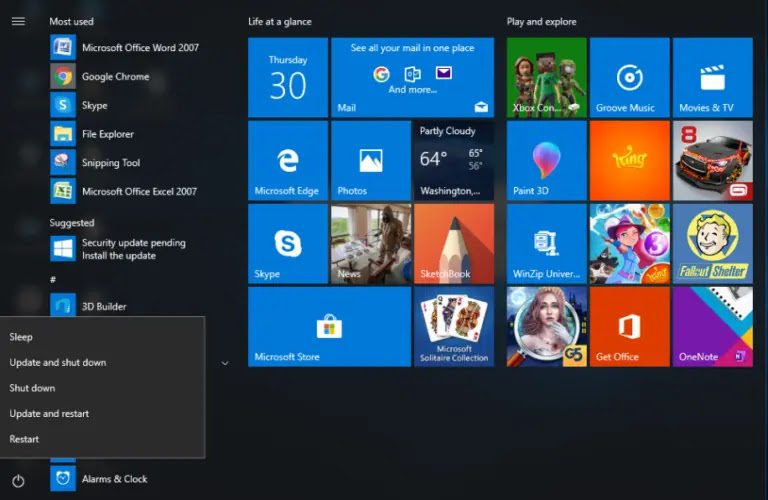Launch the OneNote tile
Screen dimensions: 768x500
713,327
